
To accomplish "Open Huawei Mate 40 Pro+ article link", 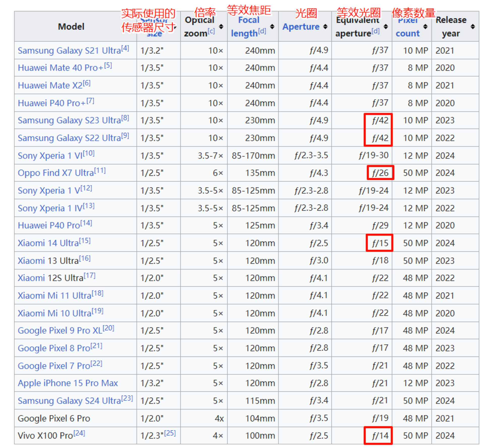I will (60, 68).
